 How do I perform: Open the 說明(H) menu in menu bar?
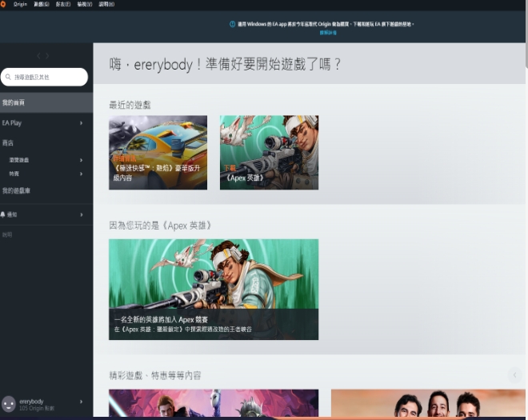tap(106, 4)
